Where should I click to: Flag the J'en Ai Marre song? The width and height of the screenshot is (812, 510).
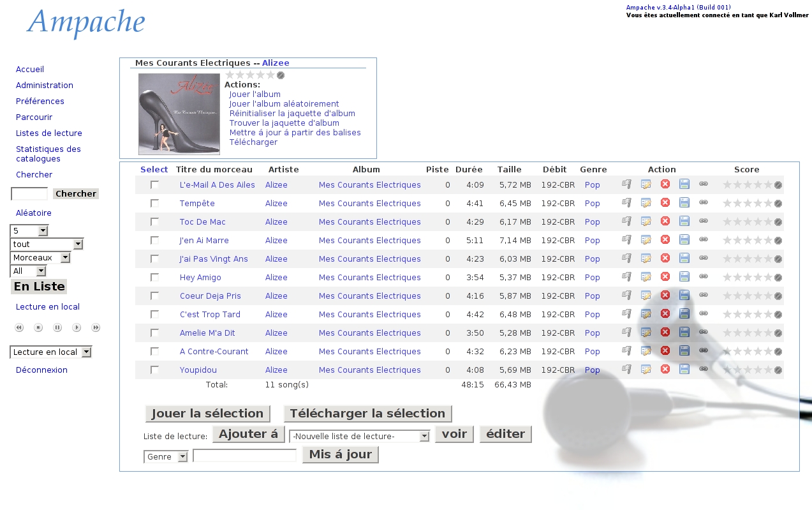(627, 240)
